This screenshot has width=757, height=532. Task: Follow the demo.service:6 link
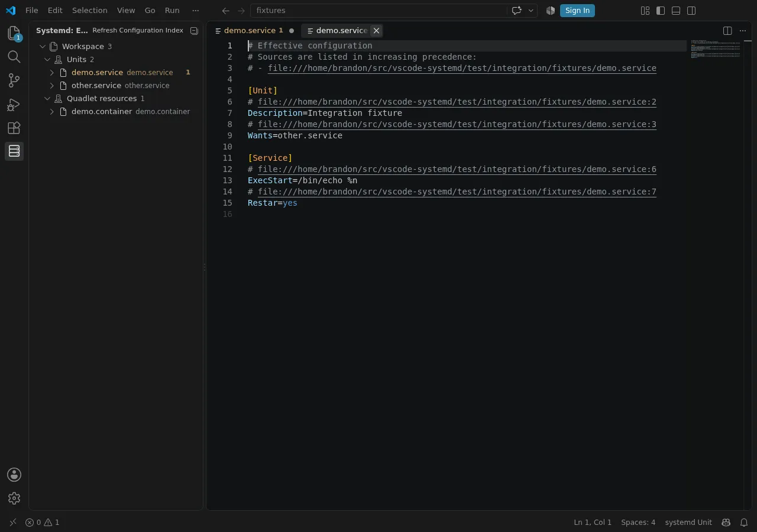457,169
